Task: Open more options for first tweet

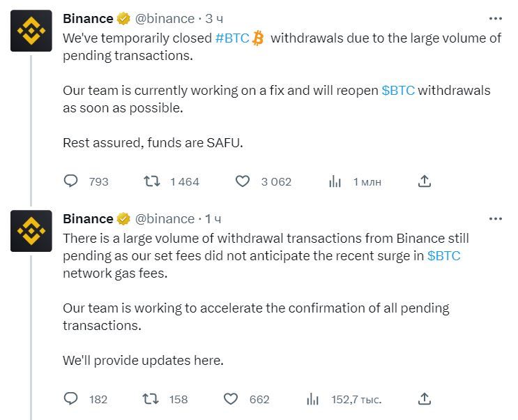Action: coord(495,19)
